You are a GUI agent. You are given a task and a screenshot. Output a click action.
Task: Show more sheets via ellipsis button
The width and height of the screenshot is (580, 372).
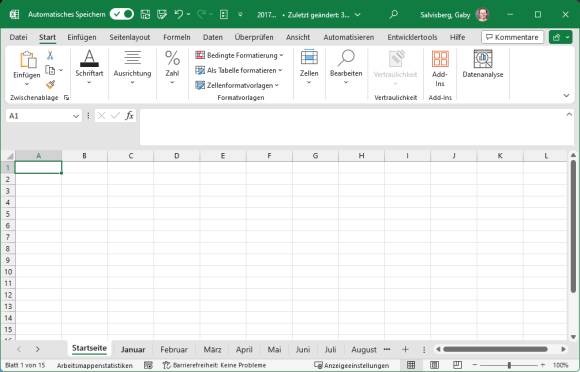[x=387, y=349]
